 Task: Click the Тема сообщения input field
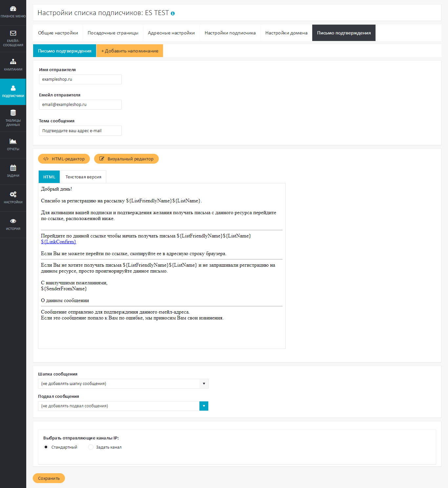click(x=80, y=131)
